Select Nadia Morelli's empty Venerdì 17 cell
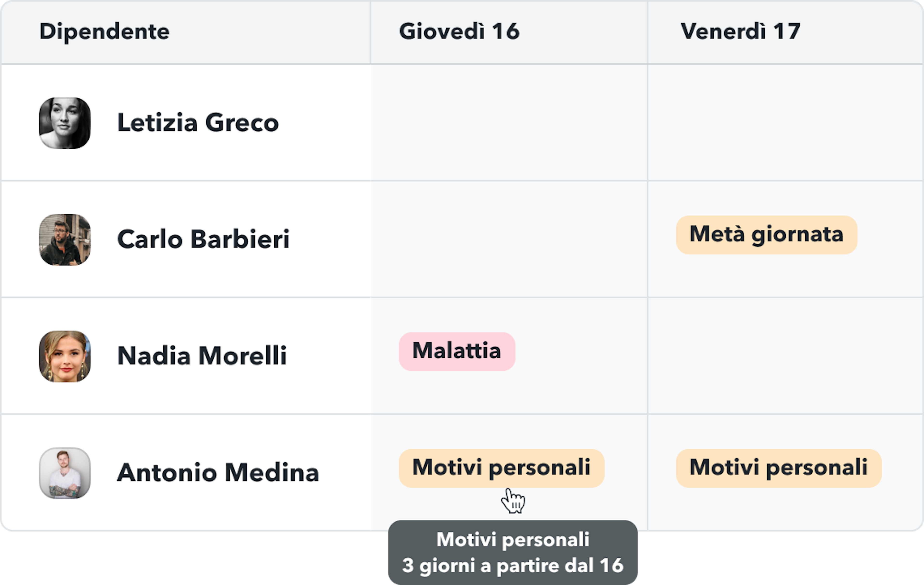 [785, 356]
